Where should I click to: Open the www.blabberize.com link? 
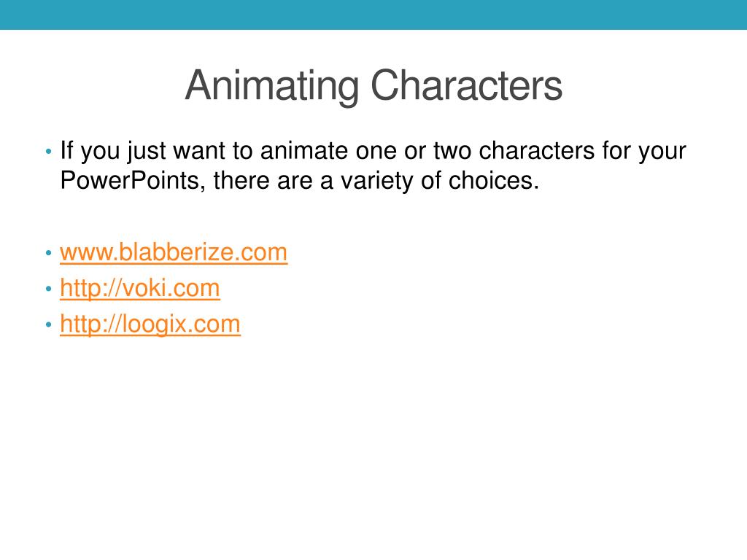[x=174, y=252]
